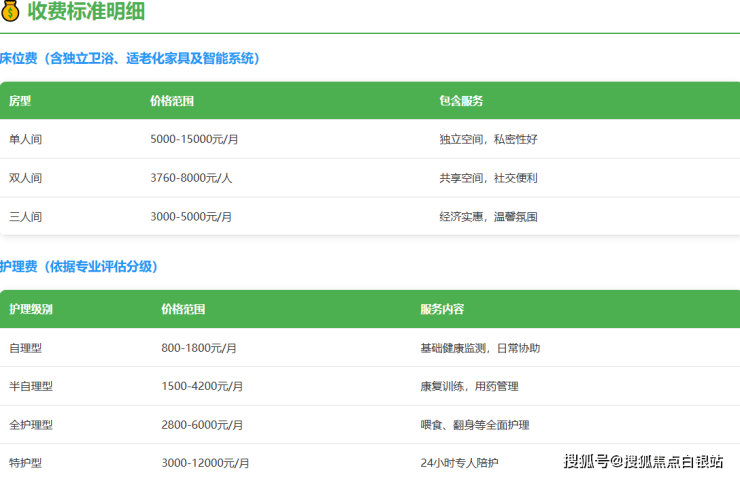Select the 双人间 row label
The width and height of the screenshot is (740, 477).
point(26,178)
